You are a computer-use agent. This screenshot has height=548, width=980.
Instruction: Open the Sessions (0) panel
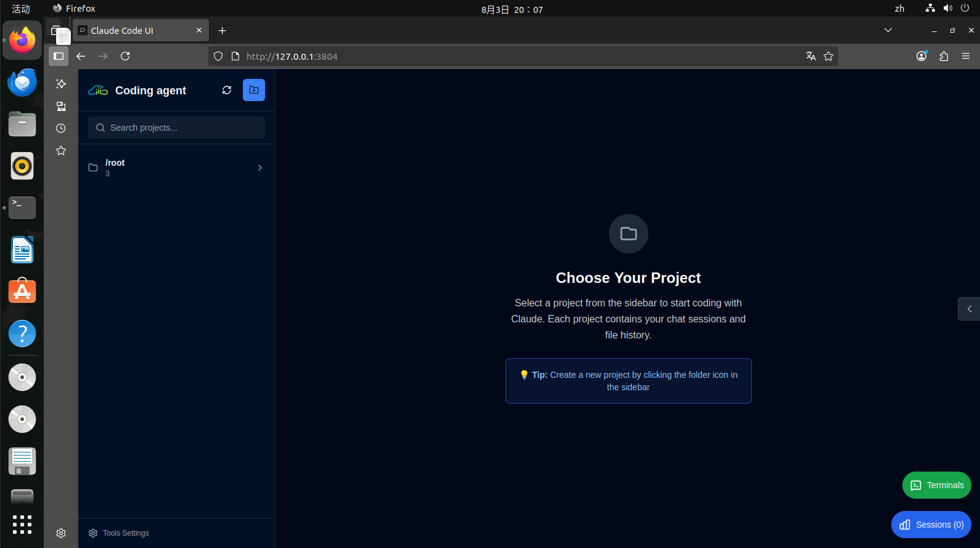pyautogui.click(x=931, y=525)
